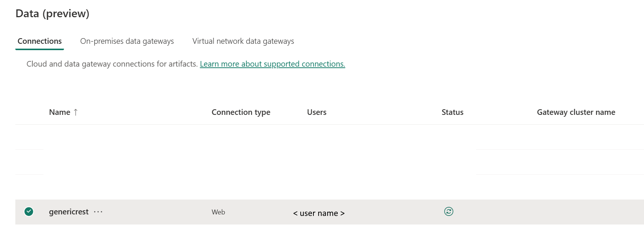The image size is (644, 226).
Task: Open Learn more about supported connections link
Action: [272, 64]
